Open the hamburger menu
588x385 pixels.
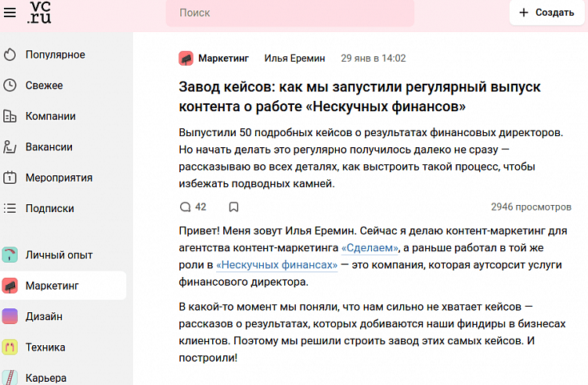9,13
